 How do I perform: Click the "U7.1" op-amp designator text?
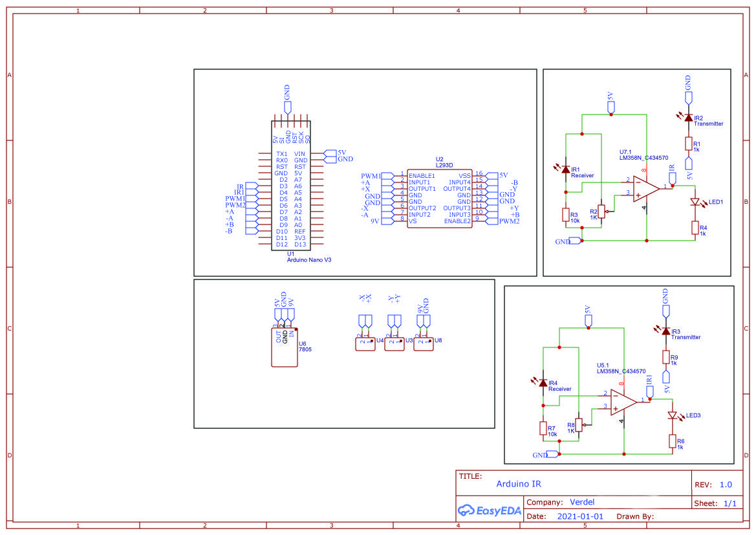(625, 152)
